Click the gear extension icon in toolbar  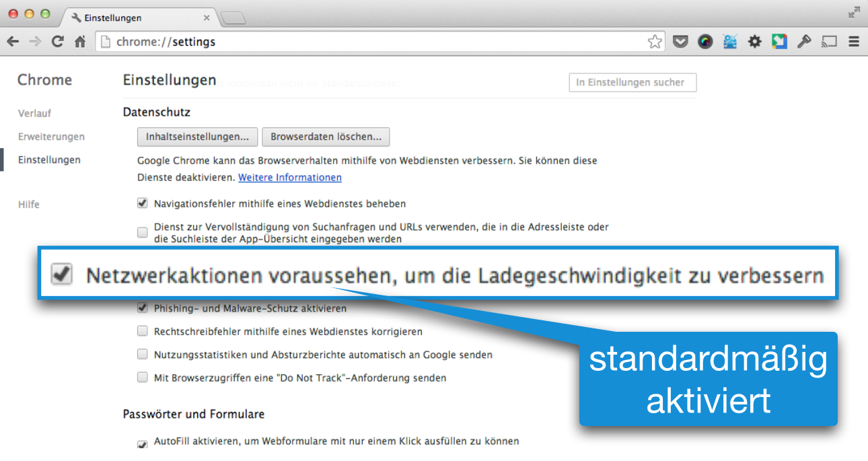tap(754, 42)
